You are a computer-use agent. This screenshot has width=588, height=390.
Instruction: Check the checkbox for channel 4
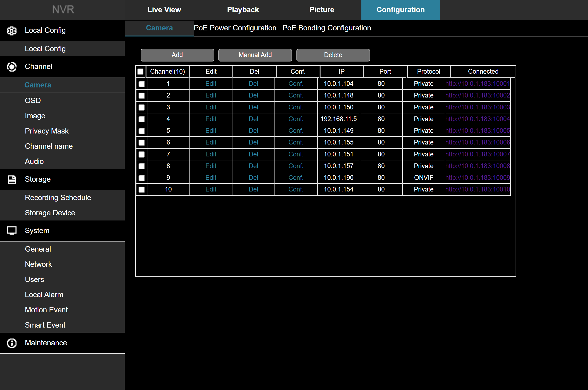tap(142, 119)
